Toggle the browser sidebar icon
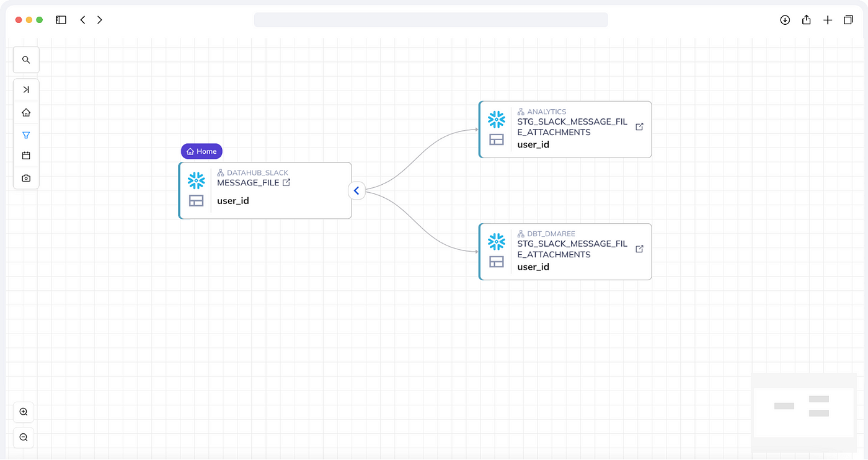 pyautogui.click(x=61, y=20)
